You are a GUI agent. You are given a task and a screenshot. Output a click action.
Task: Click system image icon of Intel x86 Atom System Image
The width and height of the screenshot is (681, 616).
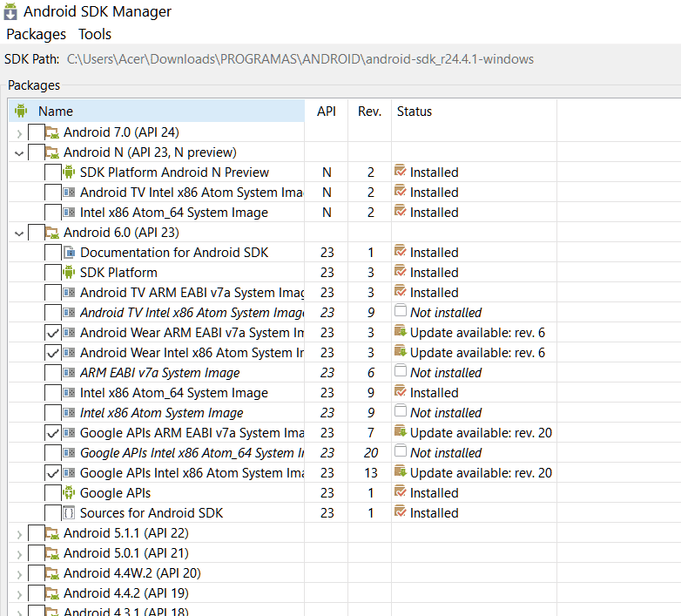(x=69, y=412)
